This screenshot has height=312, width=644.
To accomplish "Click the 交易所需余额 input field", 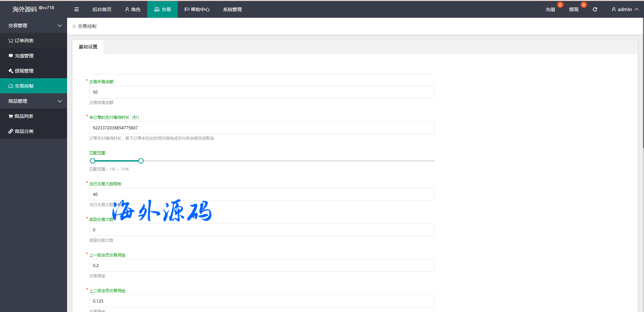I will (x=262, y=92).
